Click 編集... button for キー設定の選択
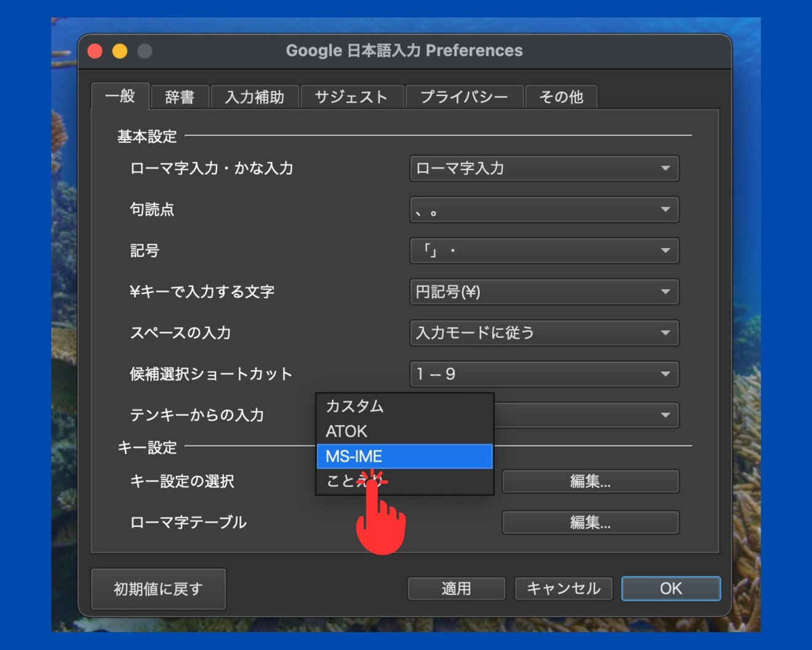The width and height of the screenshot is (812, 650). tap(591, 481)
